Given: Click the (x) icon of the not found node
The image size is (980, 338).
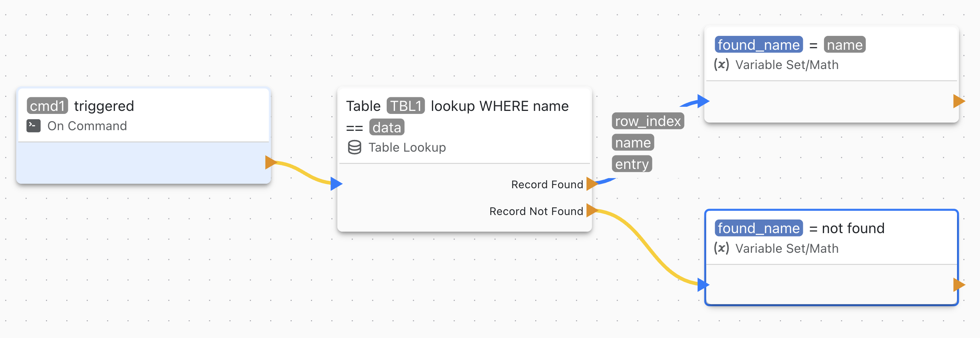Looking at the screenshot, I should pos(721,248).
